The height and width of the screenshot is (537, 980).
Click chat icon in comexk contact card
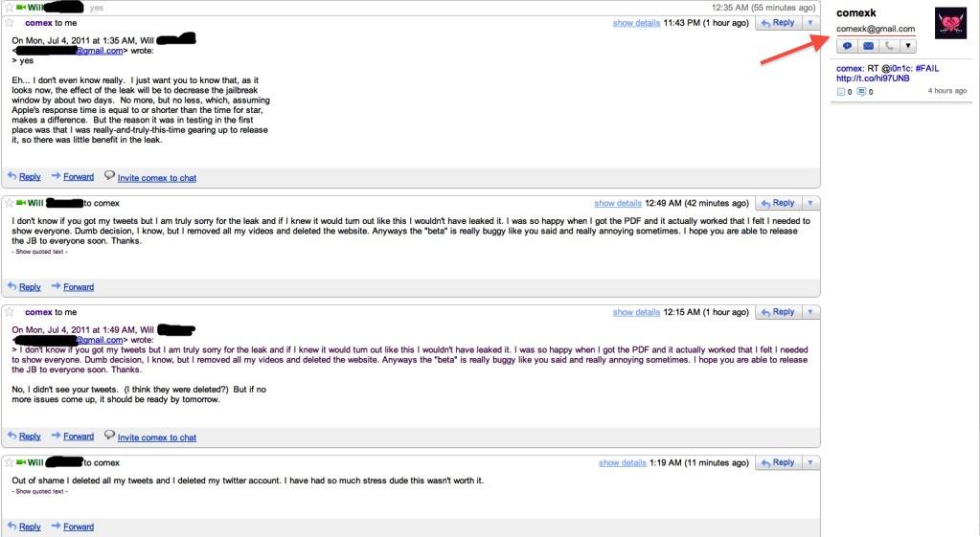(848, 46)
